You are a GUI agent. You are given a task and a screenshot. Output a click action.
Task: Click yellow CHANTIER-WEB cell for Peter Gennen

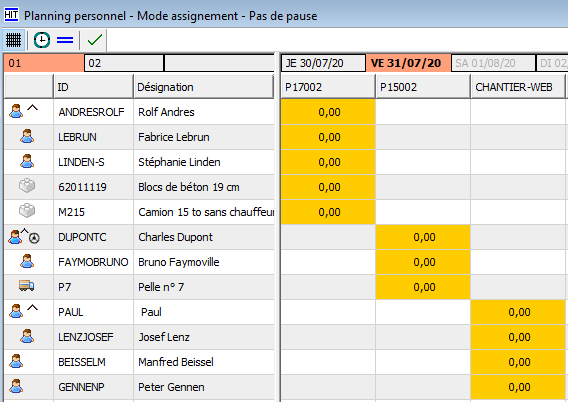518,387
